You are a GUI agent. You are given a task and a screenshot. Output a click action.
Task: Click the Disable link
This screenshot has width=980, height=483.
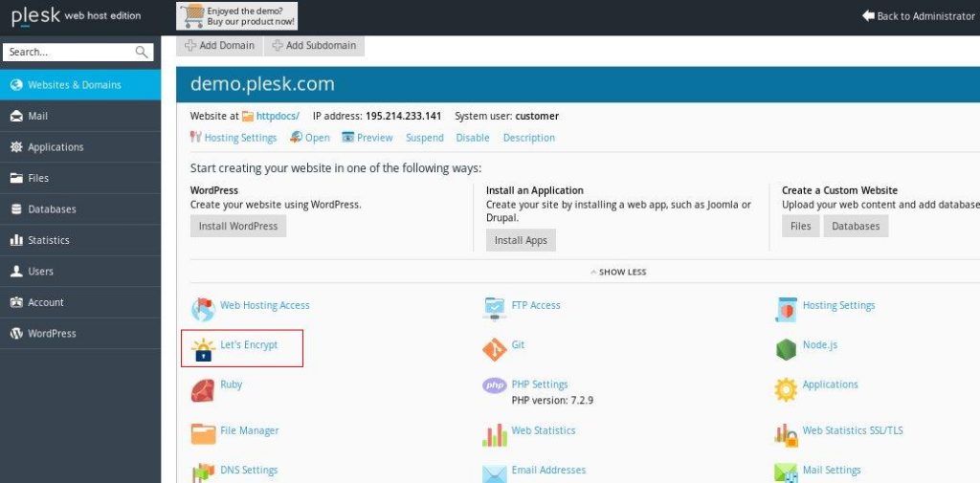click(x=473, y=138)
